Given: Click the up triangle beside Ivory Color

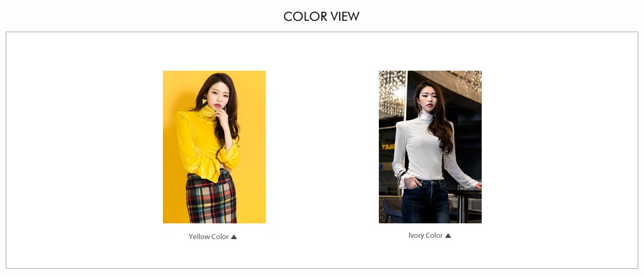Looking at the screenshot, I should pyautogui.click(x=448, y=235).
